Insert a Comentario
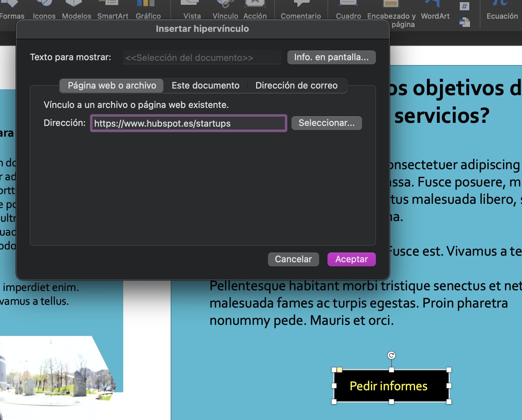The image size is (522, 420). tap(300, 9)
